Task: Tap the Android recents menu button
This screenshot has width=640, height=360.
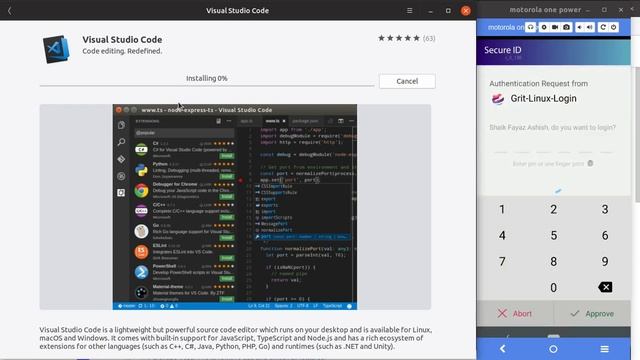Action: pos(604,349)
